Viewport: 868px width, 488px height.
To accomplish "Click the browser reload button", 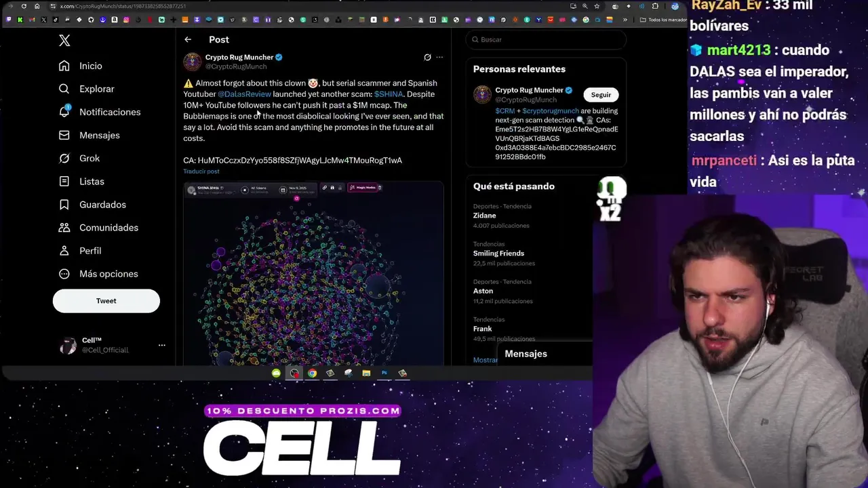I will [24, 6].
